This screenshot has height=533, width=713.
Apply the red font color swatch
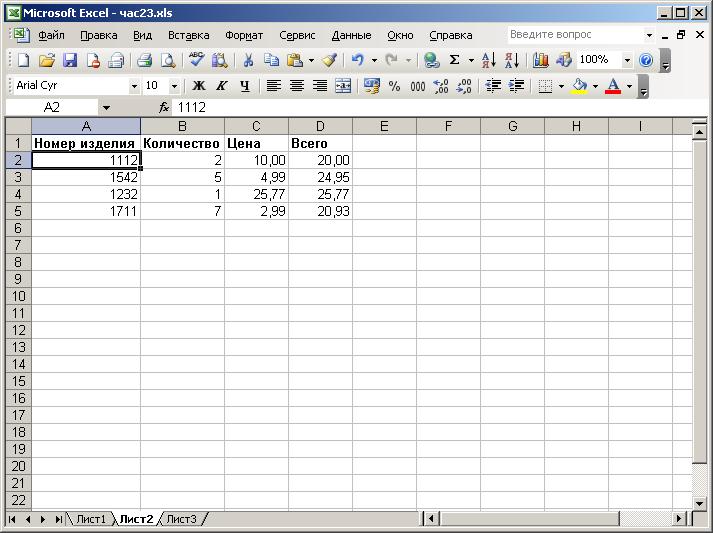[x=613, y=85]
